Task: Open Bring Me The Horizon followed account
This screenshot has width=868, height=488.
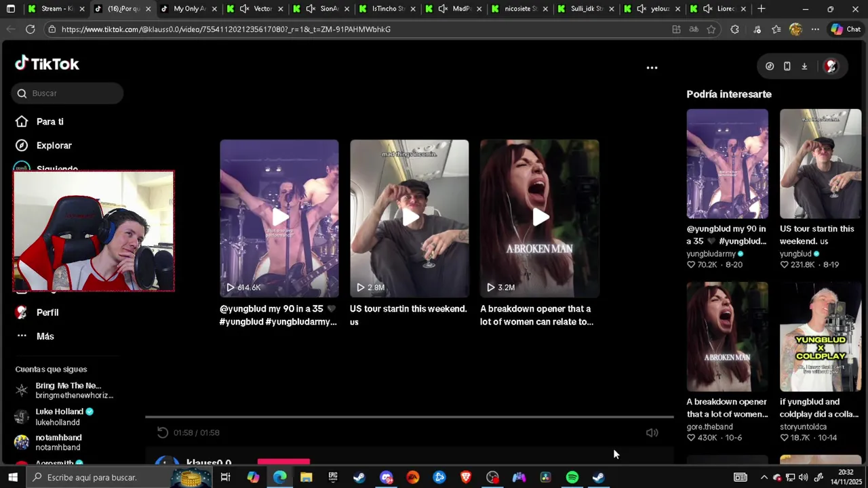Action: tap(66, 390)
